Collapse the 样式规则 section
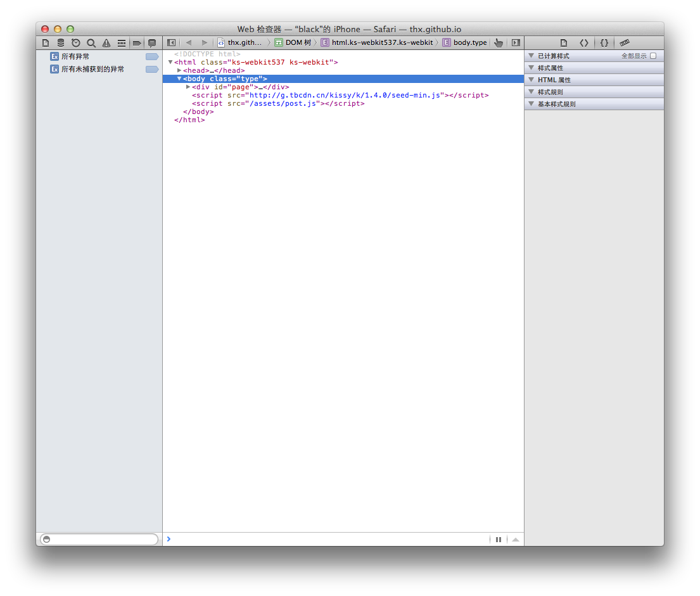 (x=531, y=92)
